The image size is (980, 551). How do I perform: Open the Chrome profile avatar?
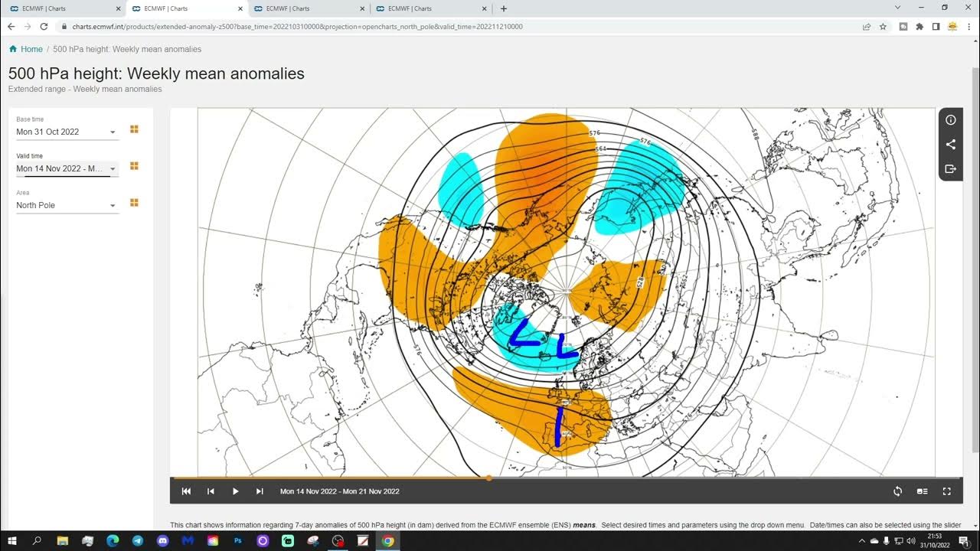point(952,26)
